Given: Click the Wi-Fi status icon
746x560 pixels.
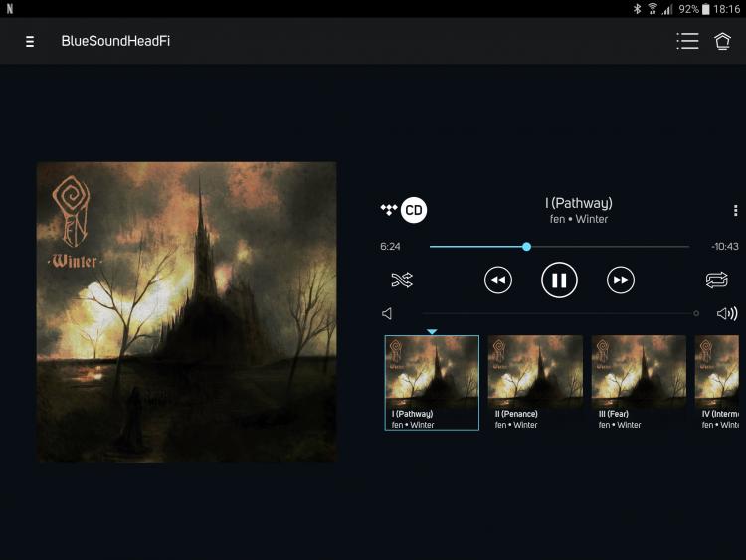Looking at the screenshot, I should click(653, 9).
